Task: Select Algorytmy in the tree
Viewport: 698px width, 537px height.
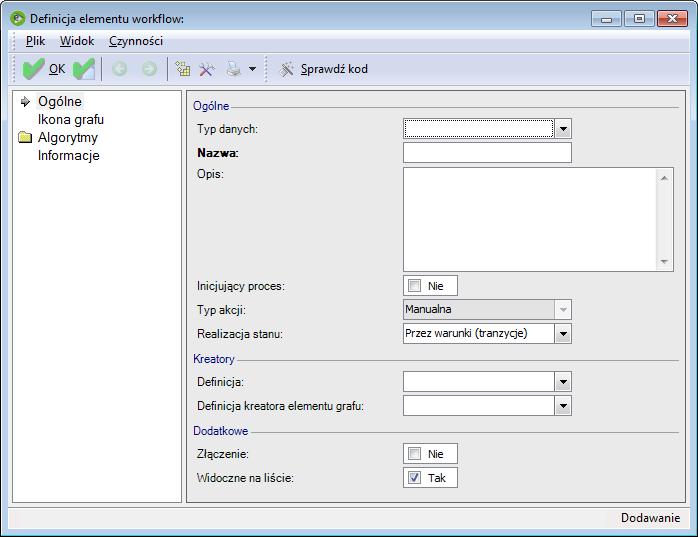Action: [68, 138]
